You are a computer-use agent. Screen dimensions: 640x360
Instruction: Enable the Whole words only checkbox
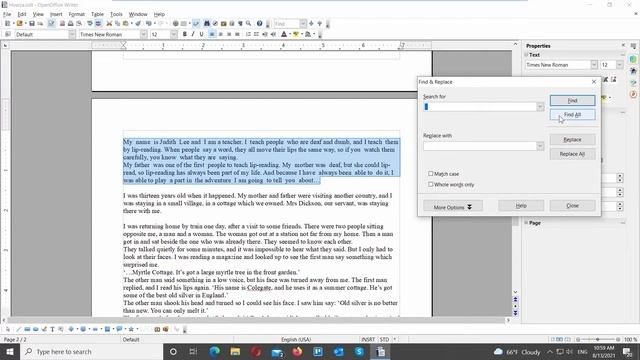[431, 184]
